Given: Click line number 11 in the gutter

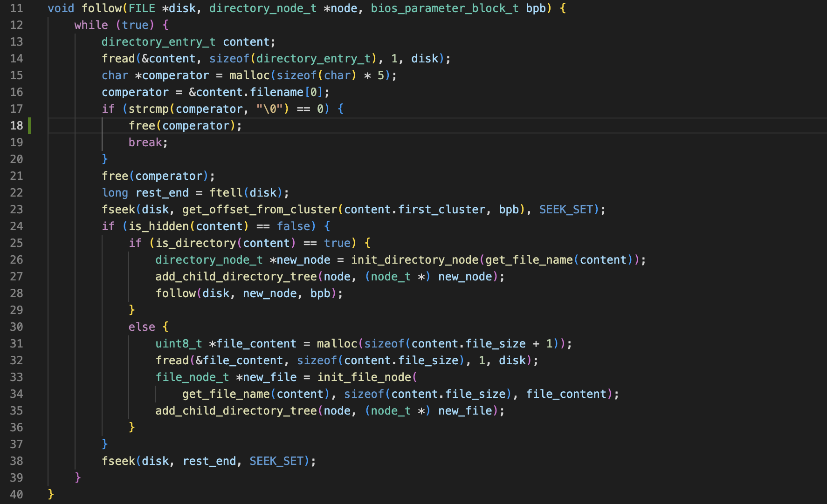Looking at the screenshot, I should (16, 8).
